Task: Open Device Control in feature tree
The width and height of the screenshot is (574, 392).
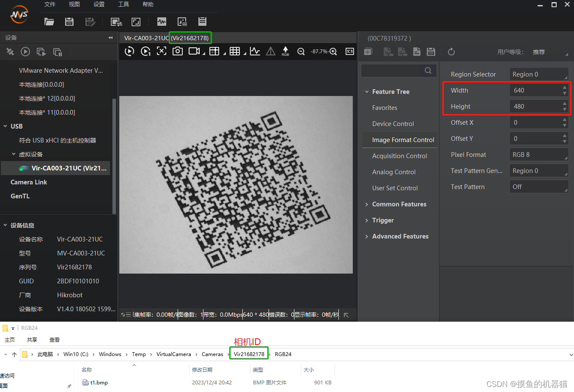Action: [393, 124]
